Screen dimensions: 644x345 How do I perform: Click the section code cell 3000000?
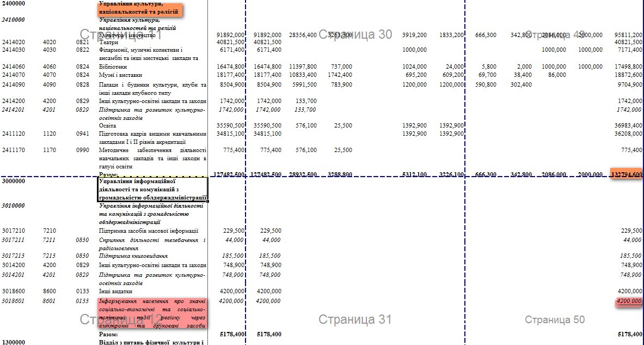point(14,181)
